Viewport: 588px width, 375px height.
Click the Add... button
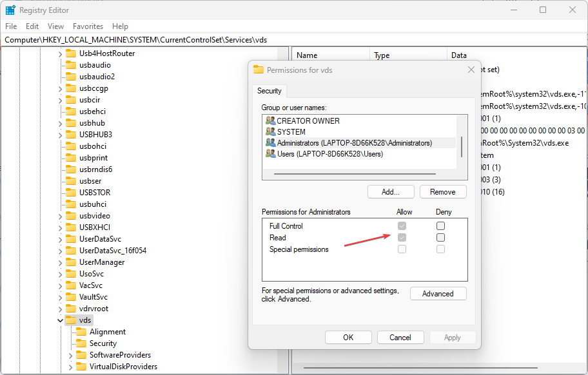click(x=391, y=192)
